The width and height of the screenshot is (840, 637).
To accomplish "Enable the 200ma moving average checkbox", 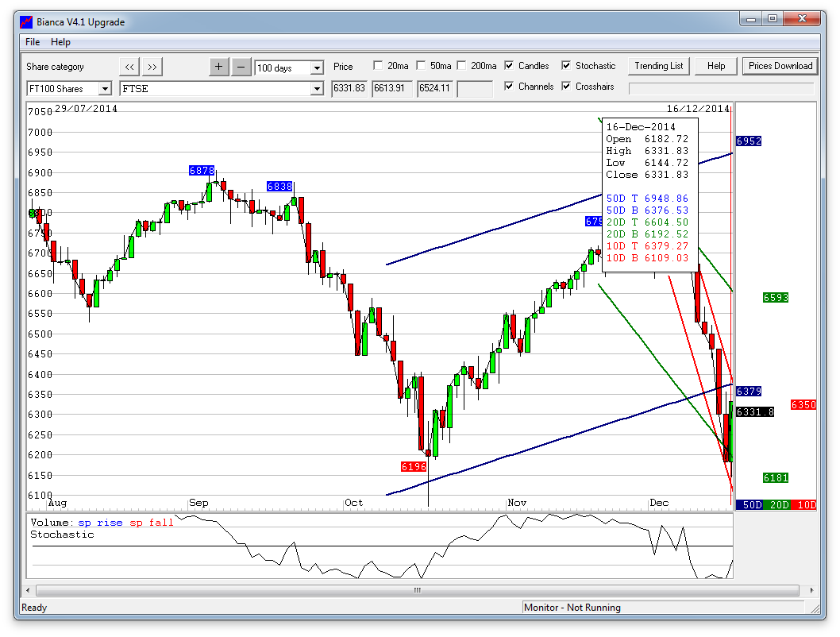I will click(x=462, y=66).
